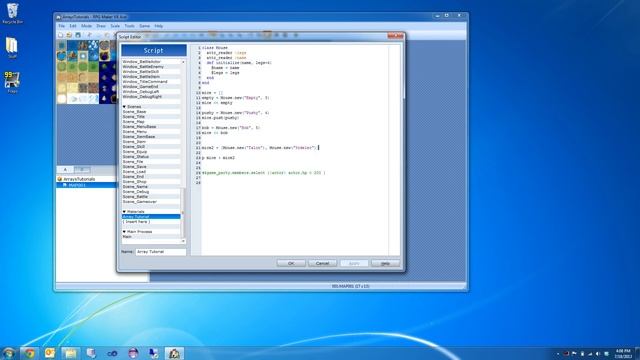Click the volume icon in system tray
640x360 pixels.
(598, 353)
